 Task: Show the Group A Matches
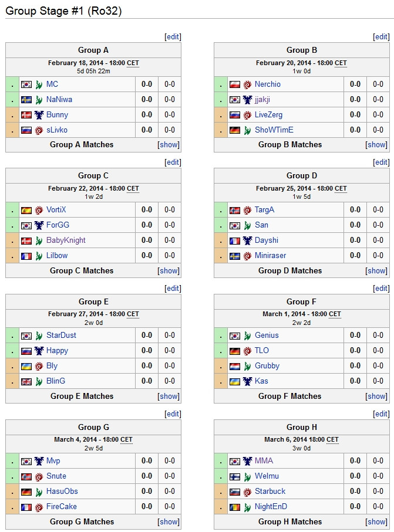169,145
